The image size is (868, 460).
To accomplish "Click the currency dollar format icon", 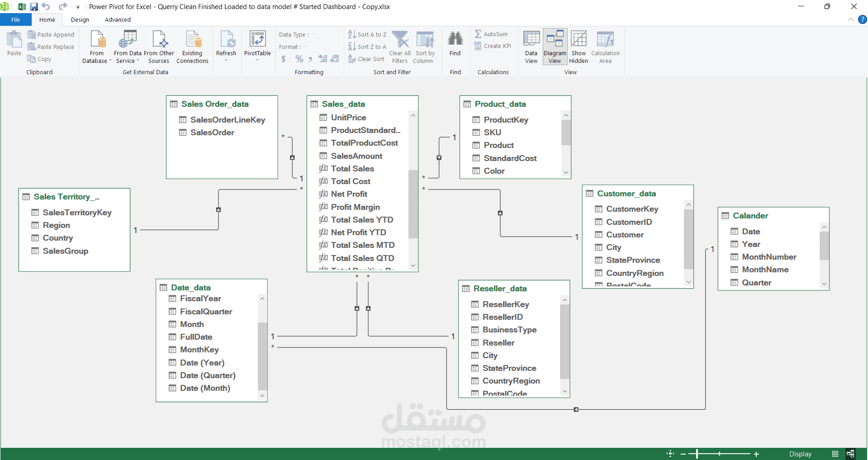I will tap(284, 59).
